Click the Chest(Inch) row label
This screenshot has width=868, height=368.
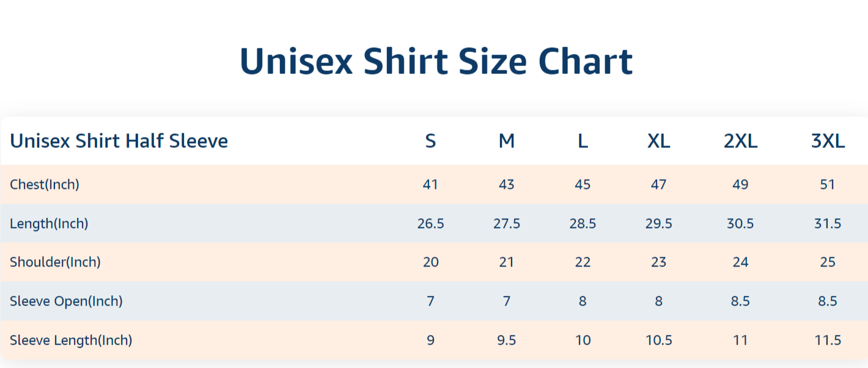click(x=45, y=184)
